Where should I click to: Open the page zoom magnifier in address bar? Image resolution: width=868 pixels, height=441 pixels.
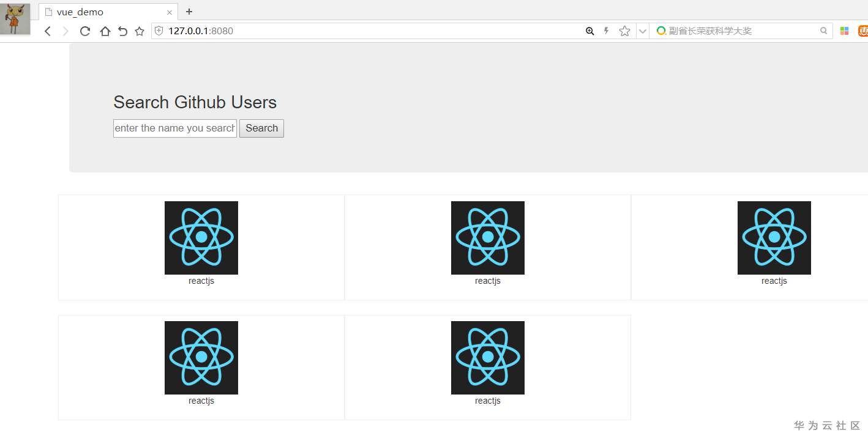[590, 31]
